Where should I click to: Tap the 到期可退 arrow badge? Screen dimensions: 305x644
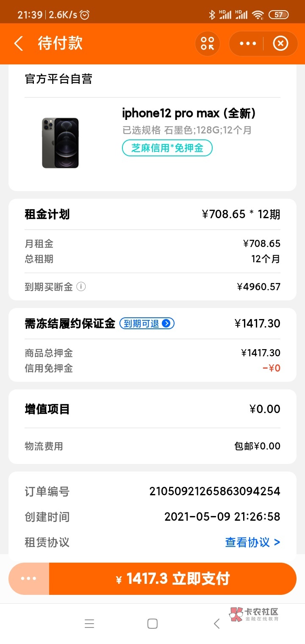[x=147, y=324]
